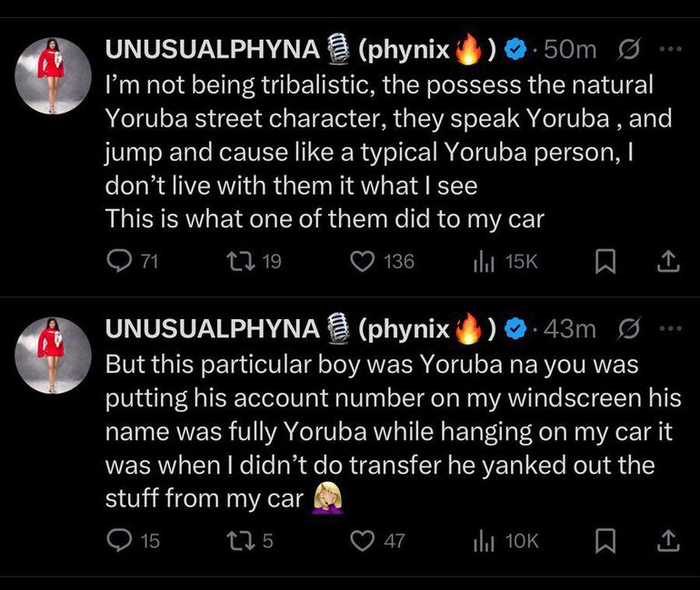Image resolution: width=700 pixels, height=590 pixels.
Task: View profile picture on the second tweet
Action: point(53,355)
